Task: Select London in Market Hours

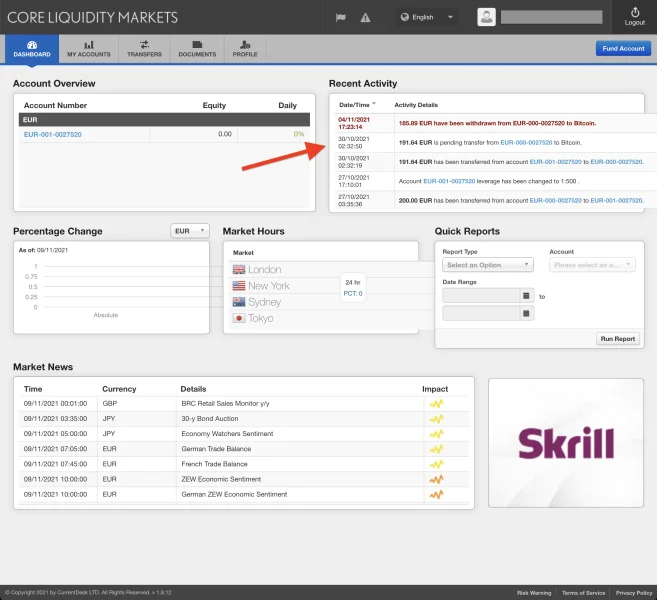Action: point(264,270)
